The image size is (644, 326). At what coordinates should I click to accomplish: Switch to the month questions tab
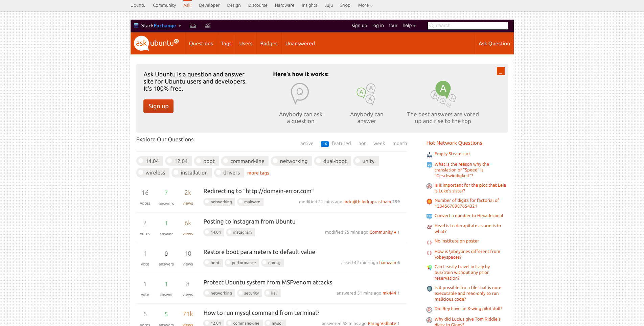(399, 144)
